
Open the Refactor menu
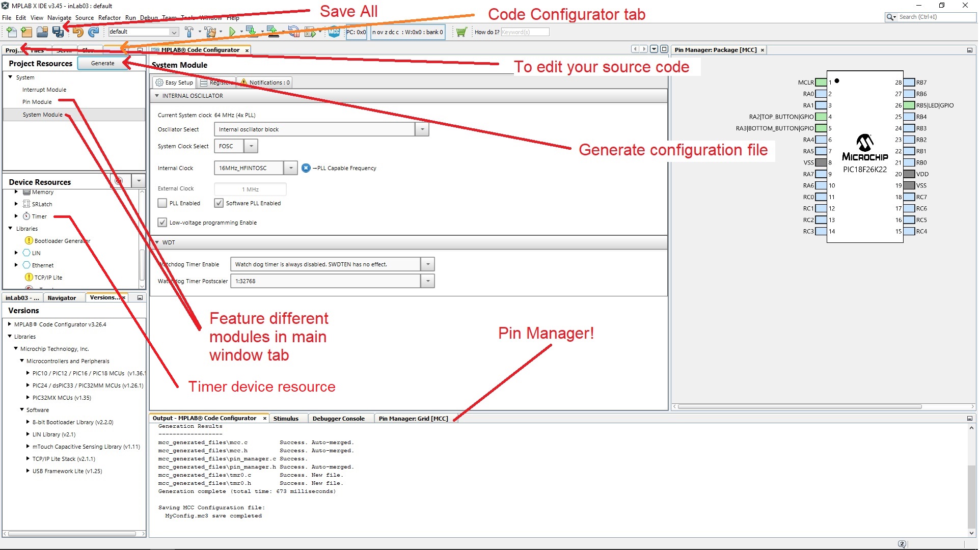[x=110, y=18]
